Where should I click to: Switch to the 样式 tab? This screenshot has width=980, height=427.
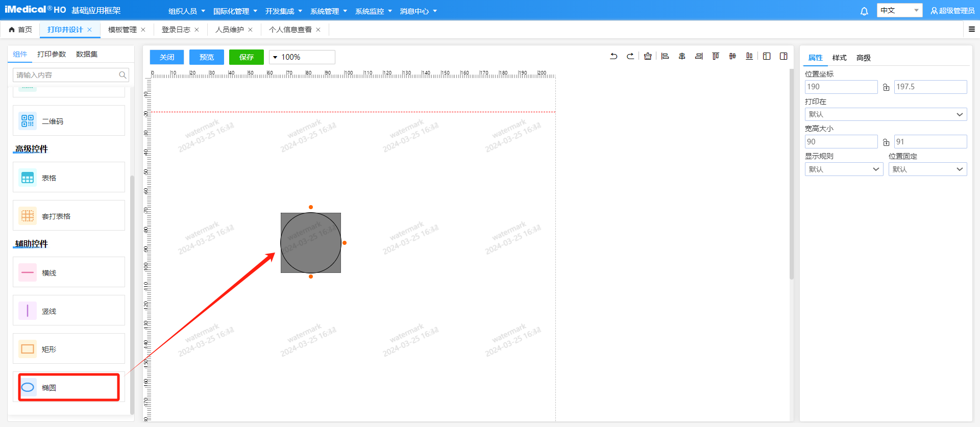pyautogui.click(x=839, y=58)
